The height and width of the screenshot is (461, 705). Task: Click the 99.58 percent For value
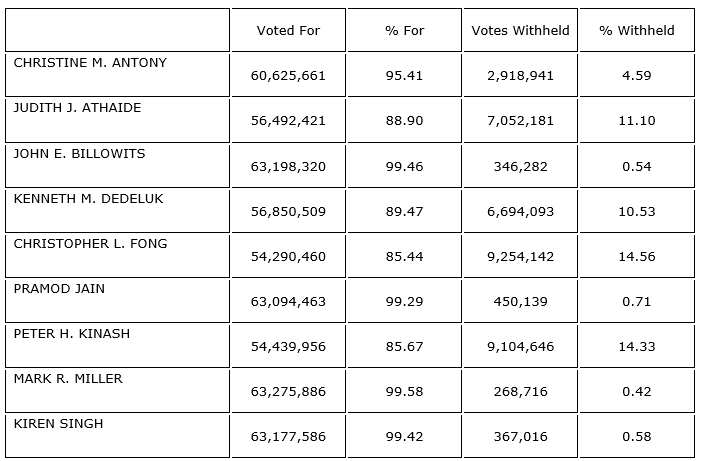click(x=404, y=391)
